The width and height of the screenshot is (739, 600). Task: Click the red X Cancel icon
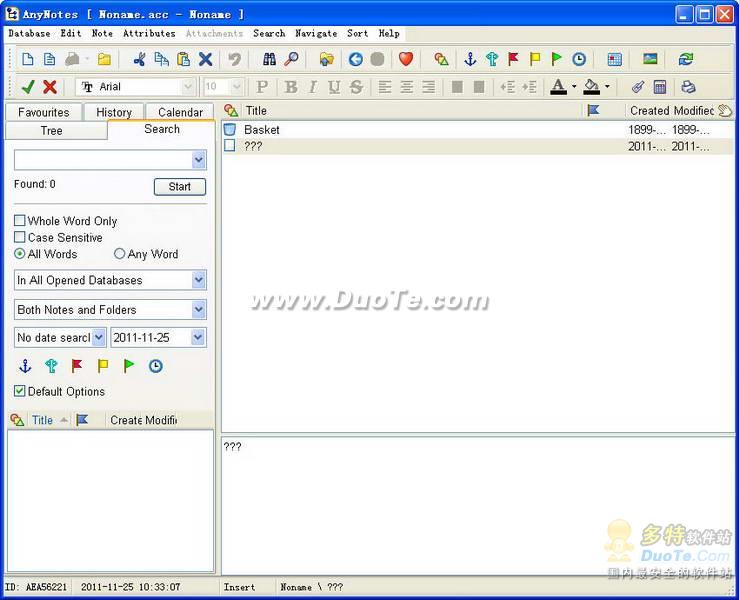click(49, 87)
